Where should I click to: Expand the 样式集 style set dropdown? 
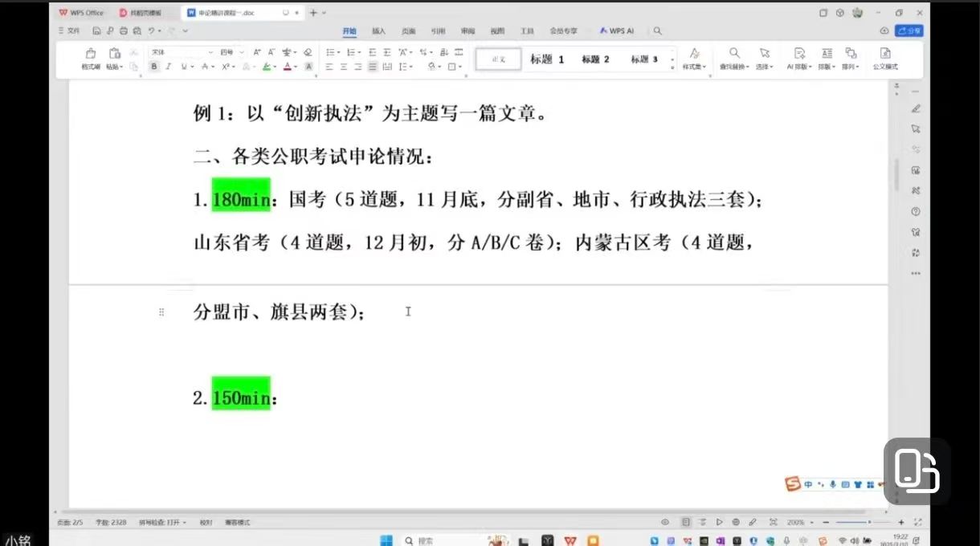[694, 67]
